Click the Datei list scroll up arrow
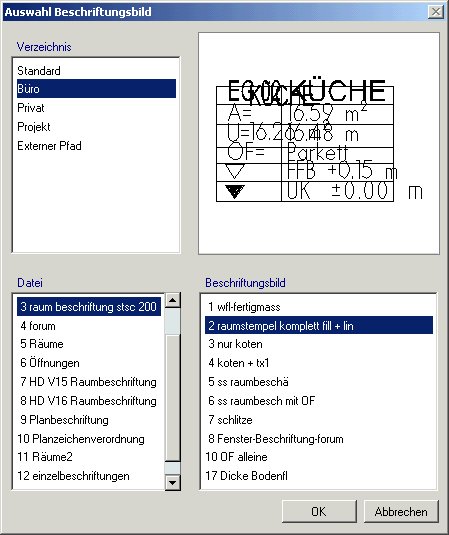 click(173, 300)
